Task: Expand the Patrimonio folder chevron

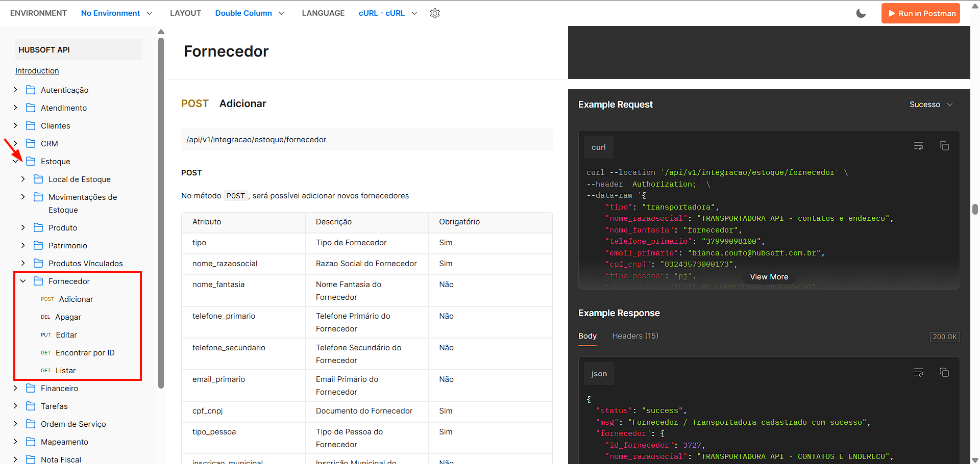Action: click(x=23, y=245)
